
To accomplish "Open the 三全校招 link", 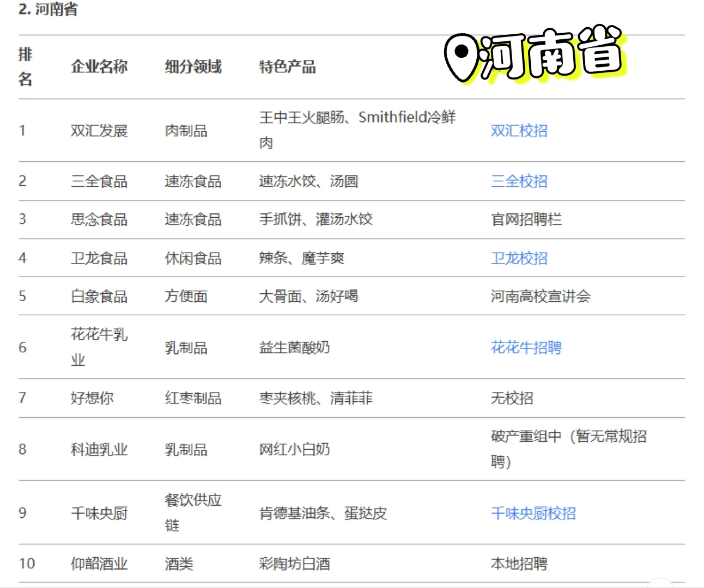I will click(519, 181).
